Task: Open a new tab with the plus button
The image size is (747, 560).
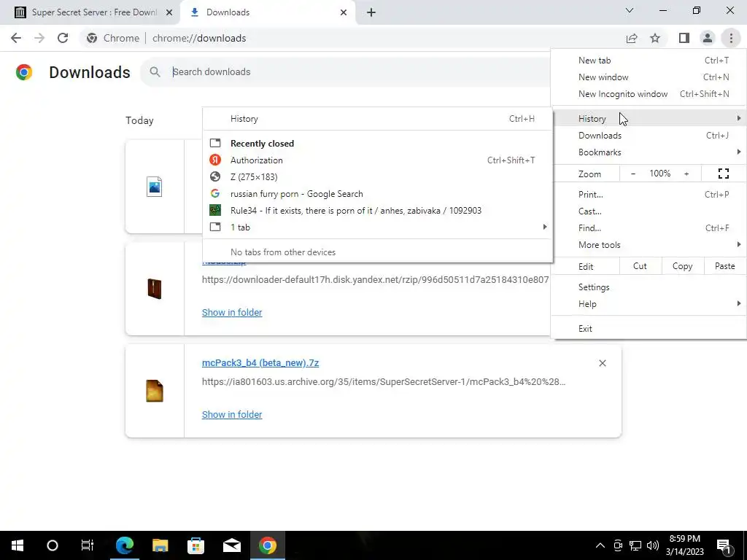Action: [371, 12]
